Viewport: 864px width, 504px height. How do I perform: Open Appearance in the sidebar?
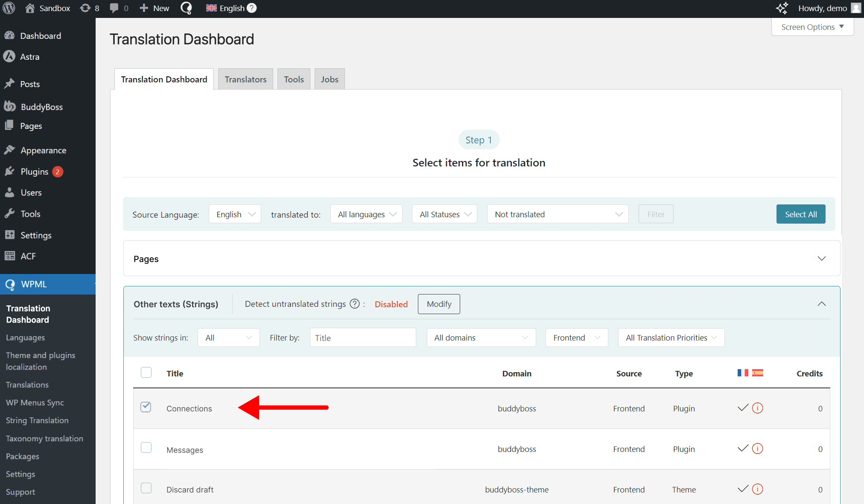[x=43, y=150]
